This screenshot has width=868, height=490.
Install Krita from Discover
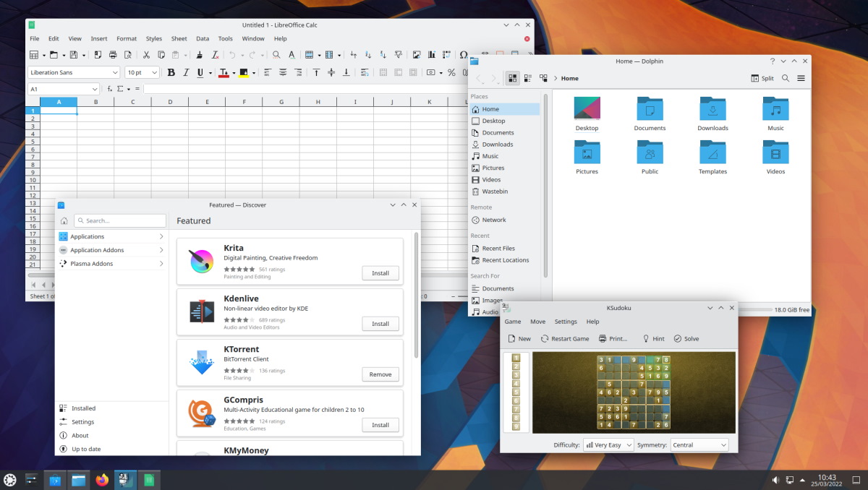point(380,272)
